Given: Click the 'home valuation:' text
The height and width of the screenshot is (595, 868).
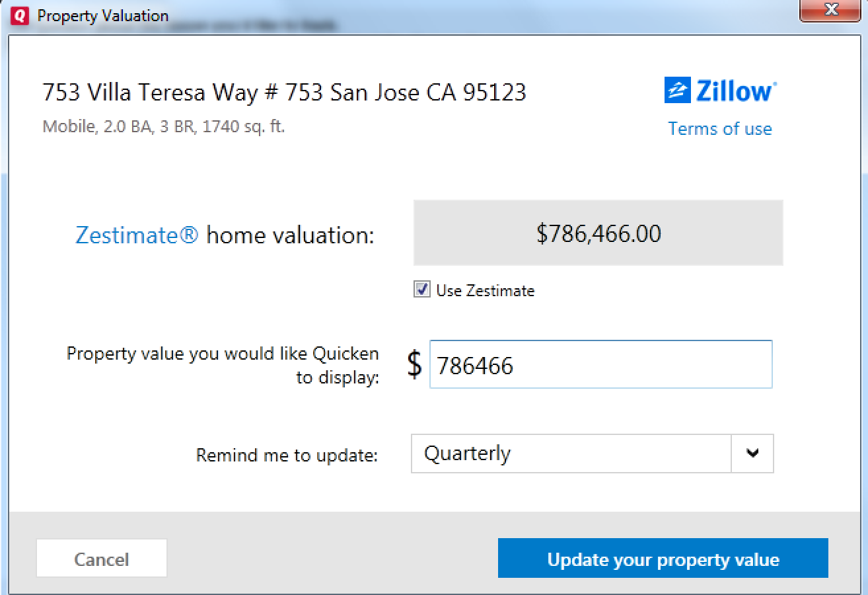Looking at the screenshot, I should (x=290, y=235).
